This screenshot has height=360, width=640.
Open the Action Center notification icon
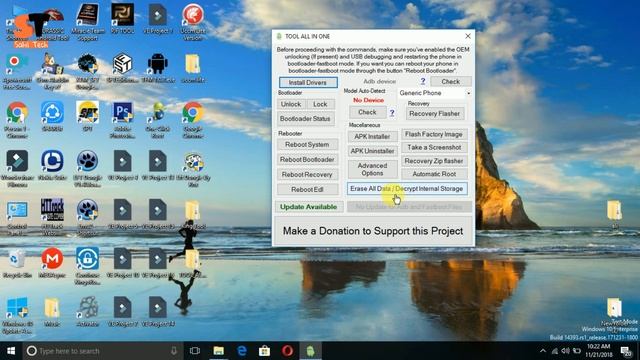626,351
